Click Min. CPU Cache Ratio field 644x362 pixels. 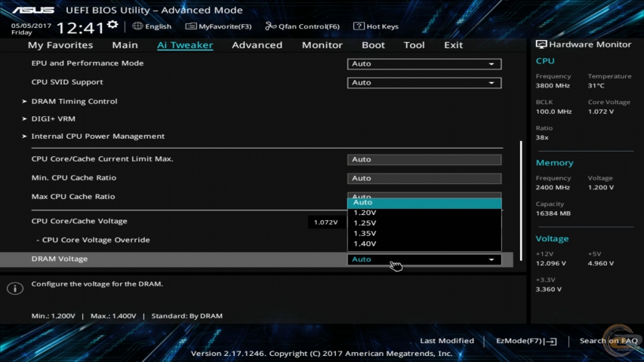[x=424, y=178]
